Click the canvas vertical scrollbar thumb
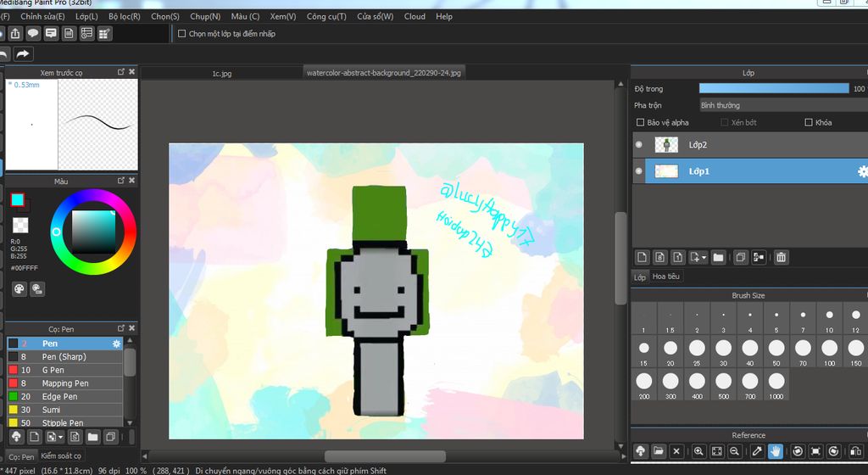 620,258
